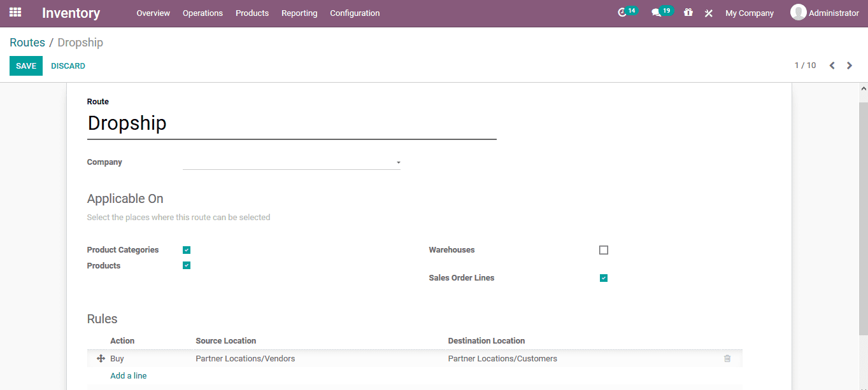Disable the Products checkbox

coord(186,265)
